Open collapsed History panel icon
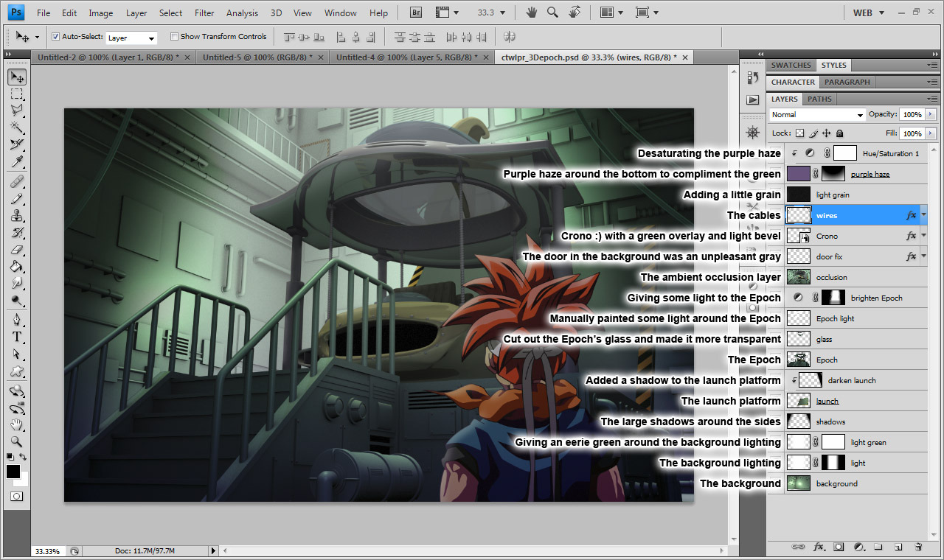Image resolution: width=944 pixels, height=560 pixels. 752,77
